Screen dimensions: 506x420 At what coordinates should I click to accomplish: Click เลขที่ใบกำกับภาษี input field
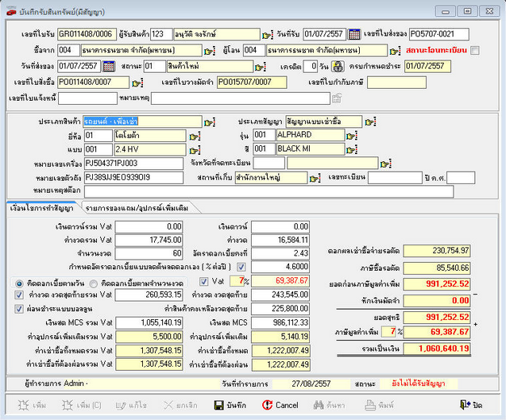pyautogui.click(x=396, y=83)
